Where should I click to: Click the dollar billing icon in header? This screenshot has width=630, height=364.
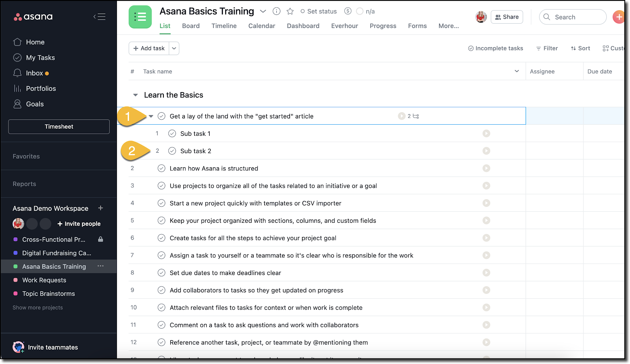pos(348,11)
